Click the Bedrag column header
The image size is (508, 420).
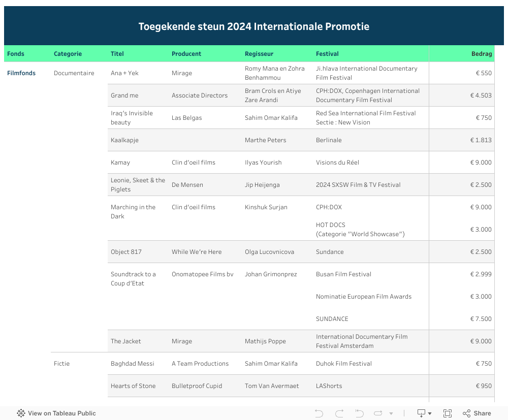point(481,54)
